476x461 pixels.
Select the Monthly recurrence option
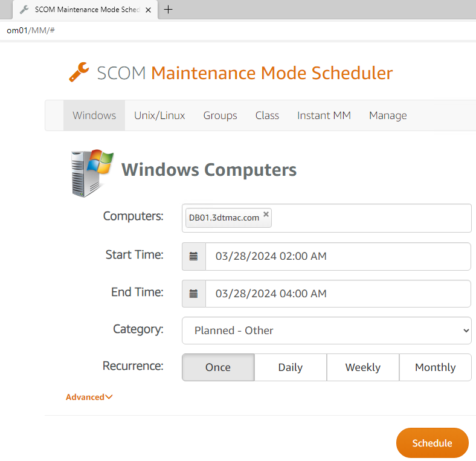(x=436, y=367)
